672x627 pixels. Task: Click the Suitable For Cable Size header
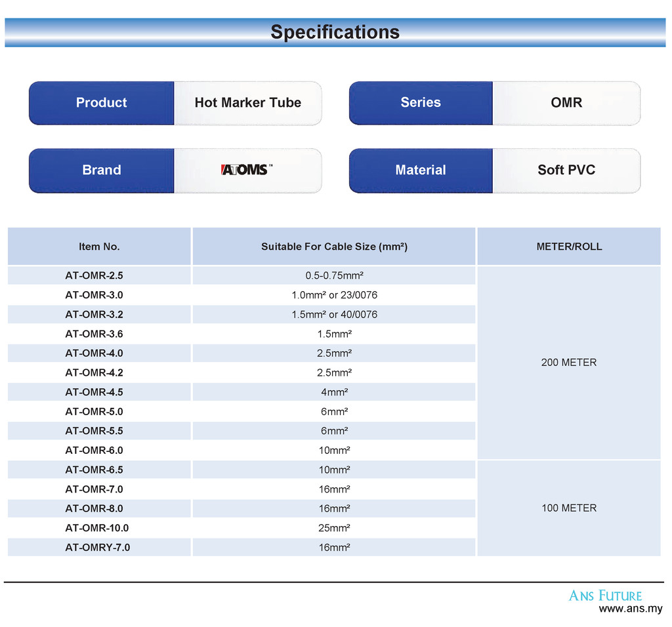click(x=334, y=246)
